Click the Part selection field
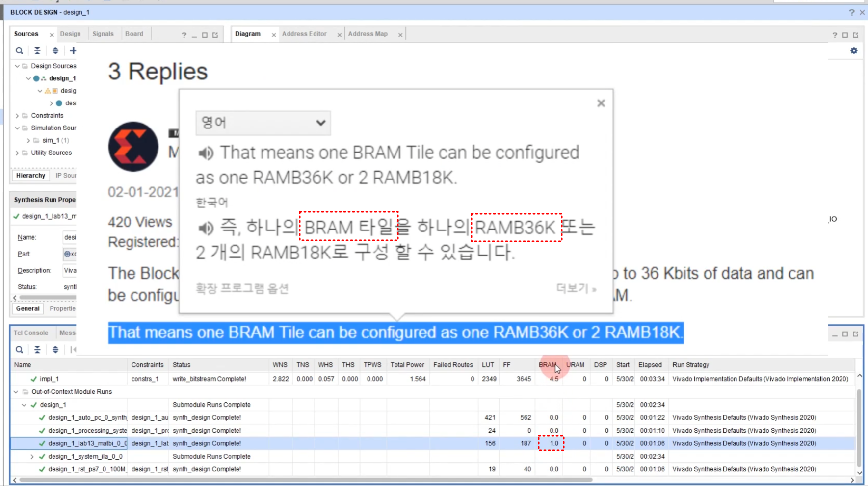868x486 pixels. [69, 254]
